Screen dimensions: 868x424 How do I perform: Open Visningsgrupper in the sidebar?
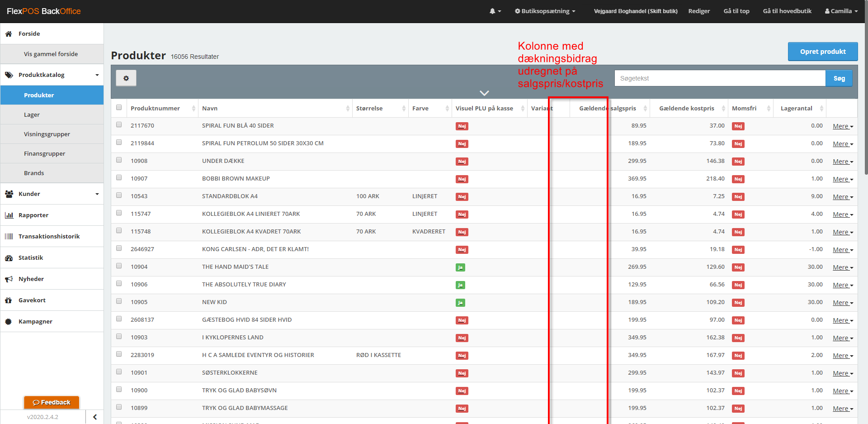pyautogui.click(x=52, y=134)
